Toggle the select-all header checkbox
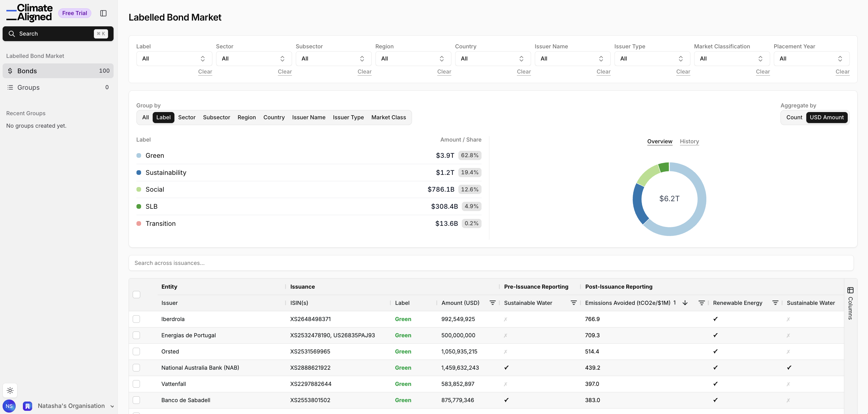This screenshot has height=414, width=868. point(136,294)
